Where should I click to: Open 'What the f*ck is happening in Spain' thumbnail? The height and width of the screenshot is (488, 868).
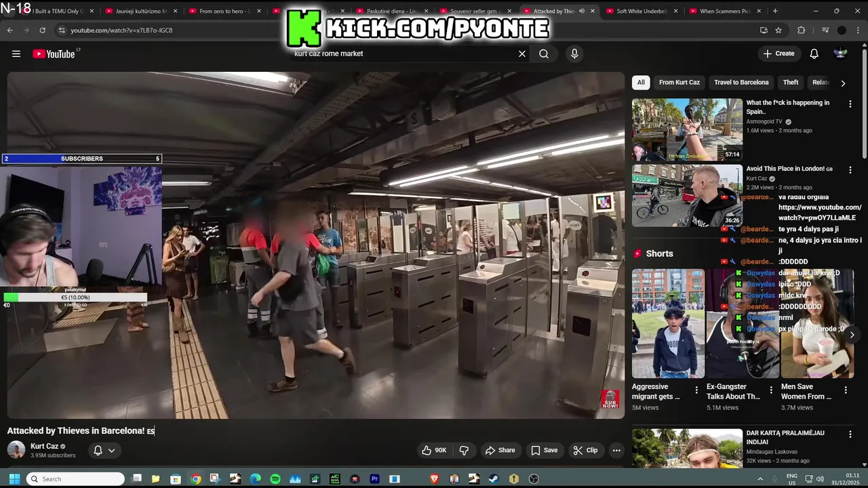click(x=687, y=129)
